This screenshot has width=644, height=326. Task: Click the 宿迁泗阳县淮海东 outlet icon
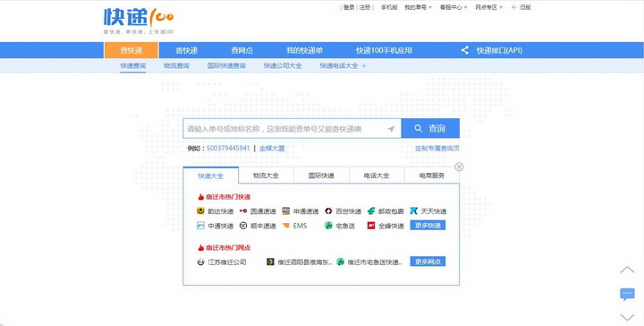coord(270,262)
